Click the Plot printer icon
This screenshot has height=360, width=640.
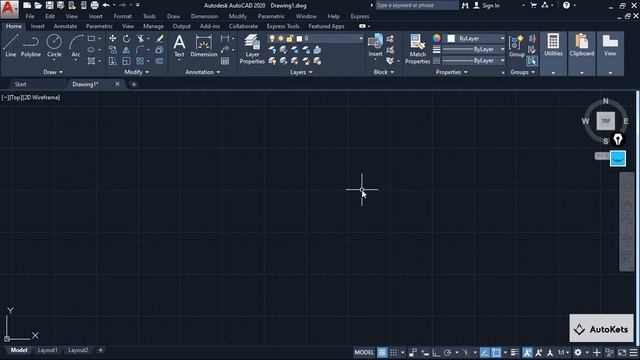pos(94,5)
